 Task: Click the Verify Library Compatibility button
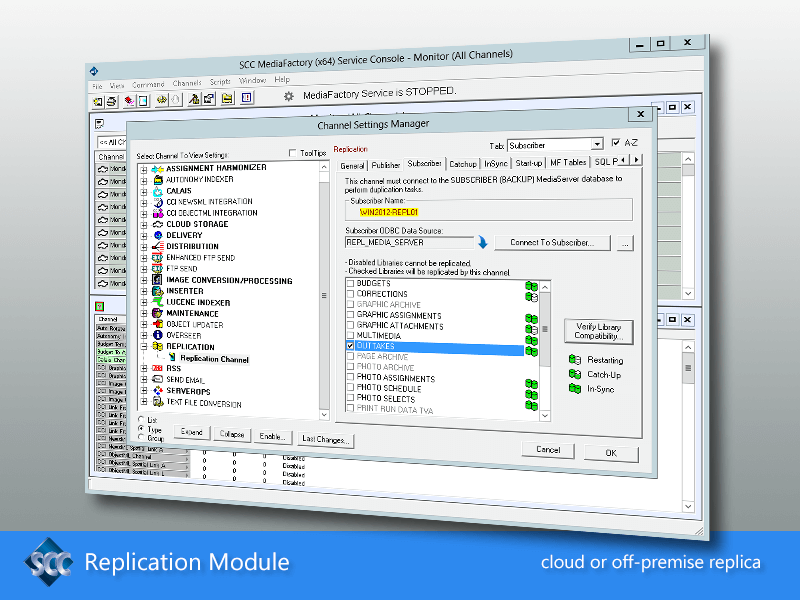coord(598,331)
